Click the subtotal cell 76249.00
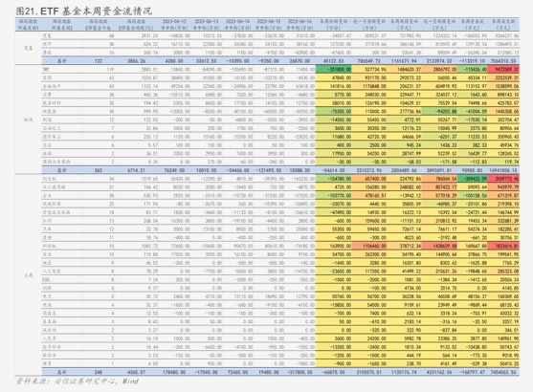Image resolution: width=533 pixels, height=392 pixels. (174, 170)
